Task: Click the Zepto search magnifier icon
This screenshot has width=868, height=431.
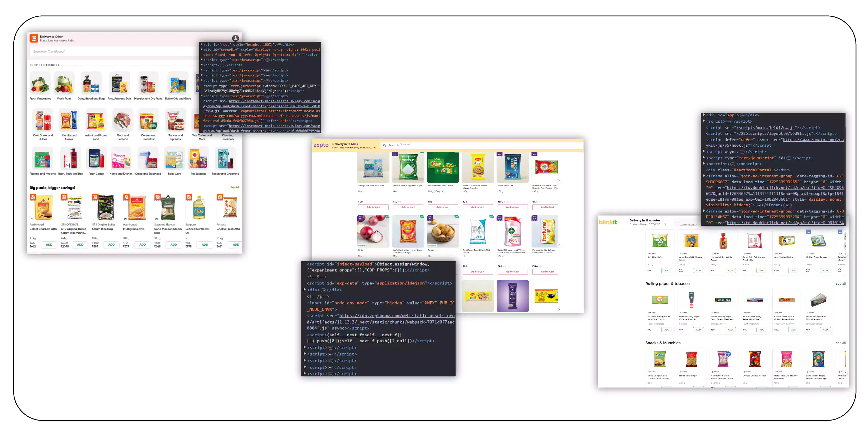Action: point(384,145)
